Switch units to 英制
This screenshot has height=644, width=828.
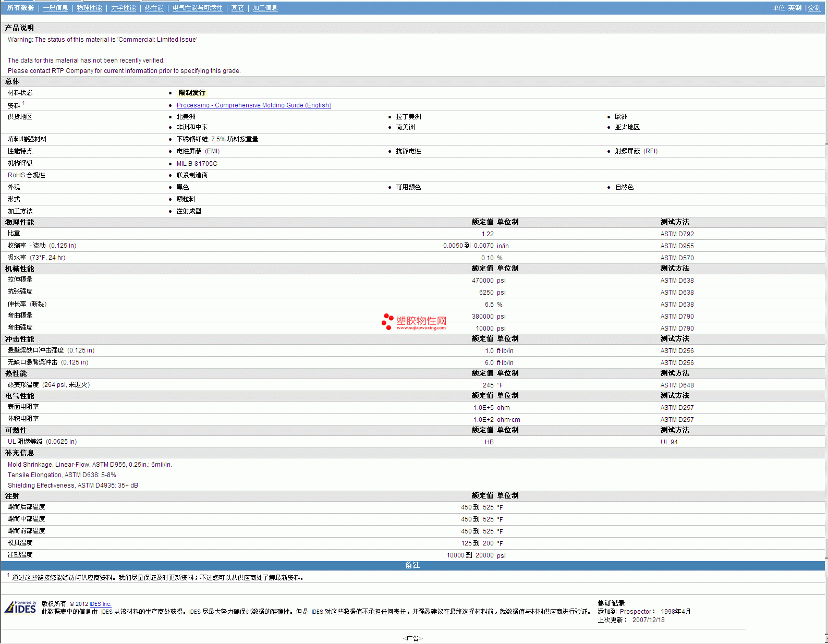pyautogui.click(x=795, y=8)
